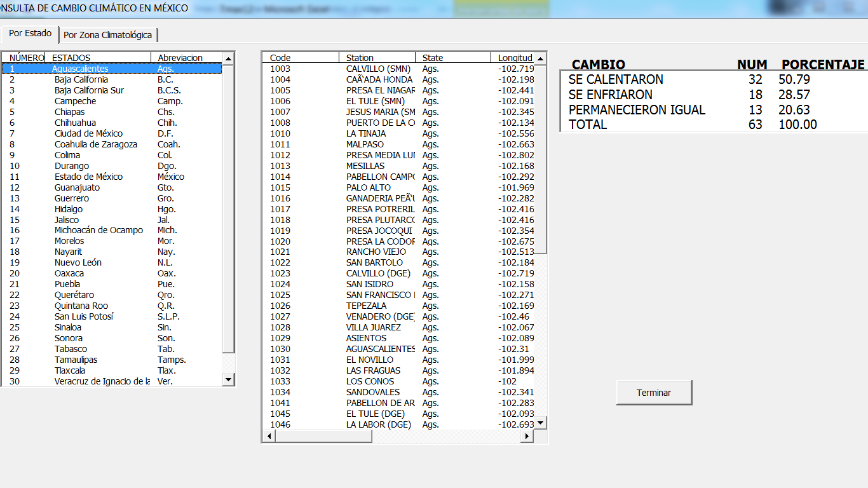Click the horizontal scrollbar thumb in stations

tap(323, 437)
